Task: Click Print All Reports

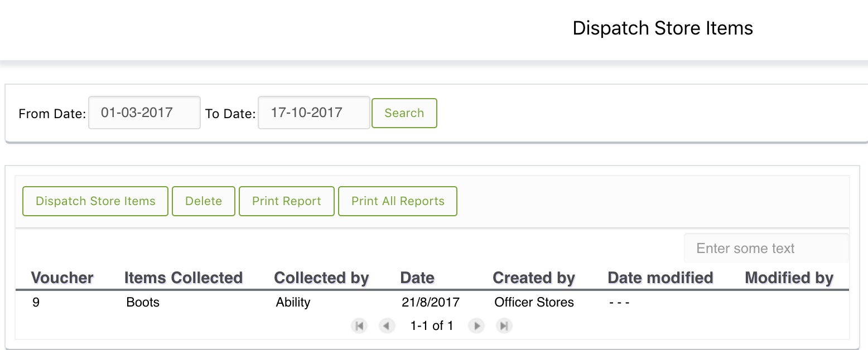Action: 398,201
